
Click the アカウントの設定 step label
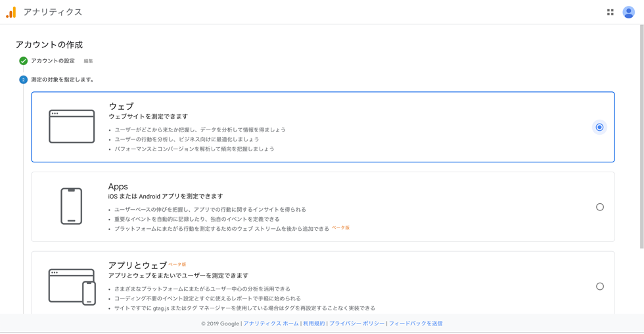click(x=53, y=60)
